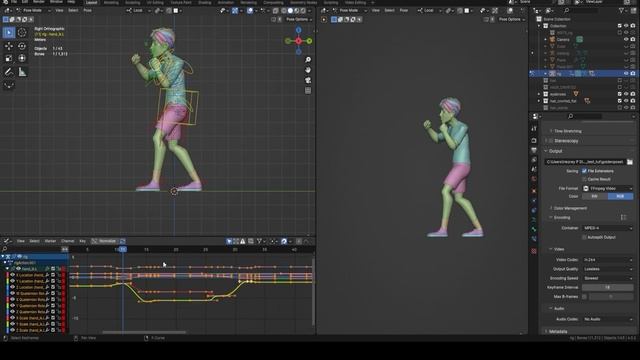Hide the Camera object via eye icon
The height and width of the screenshot is (360, 640).
coord(626,40)
